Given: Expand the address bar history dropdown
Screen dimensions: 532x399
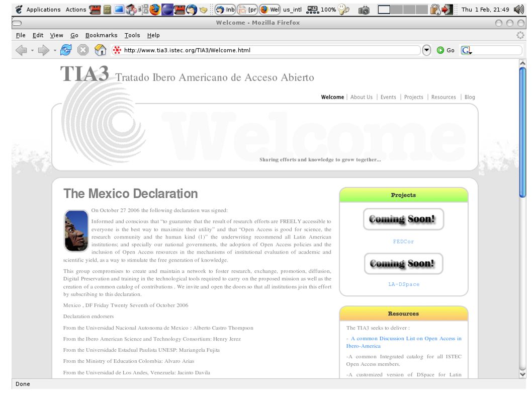Looking at the screenshot, I should pyautogui.click(x=426, y=50).
